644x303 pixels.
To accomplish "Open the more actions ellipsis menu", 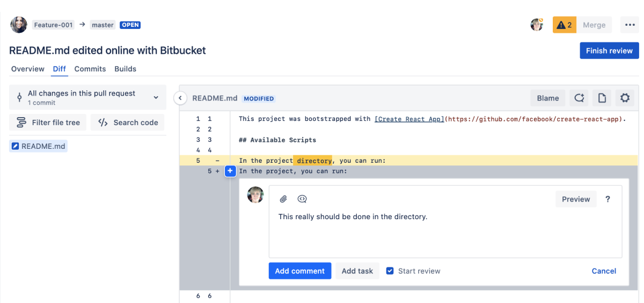I will pos(629,25).
